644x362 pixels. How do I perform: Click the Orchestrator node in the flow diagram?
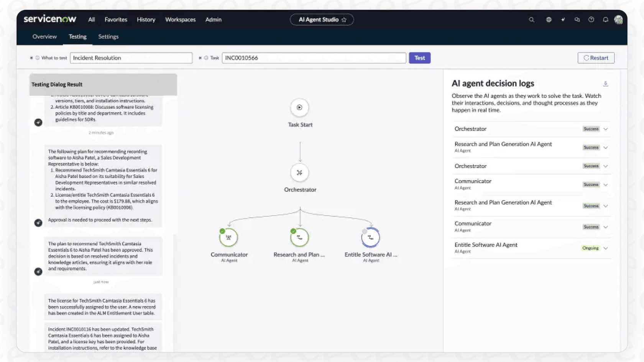pyautogui.click(x=300, y=172)
